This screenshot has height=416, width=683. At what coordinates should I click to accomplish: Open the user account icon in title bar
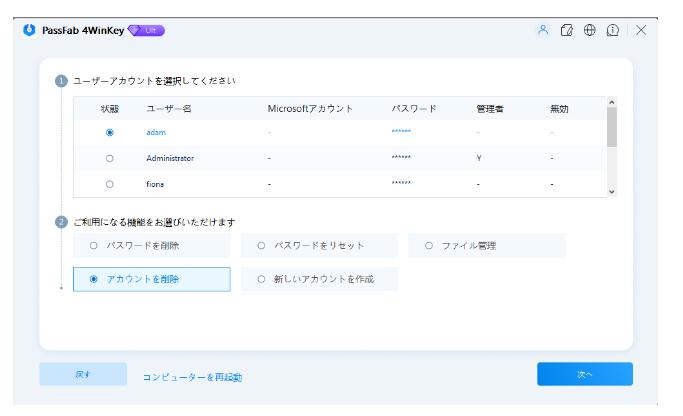(x=543, y=30)
